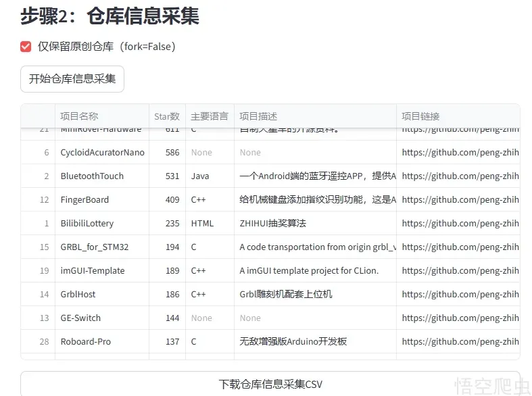This screenshot has height=396, width=532.
Task: Click the star count 409 cell
Action: 167,200
